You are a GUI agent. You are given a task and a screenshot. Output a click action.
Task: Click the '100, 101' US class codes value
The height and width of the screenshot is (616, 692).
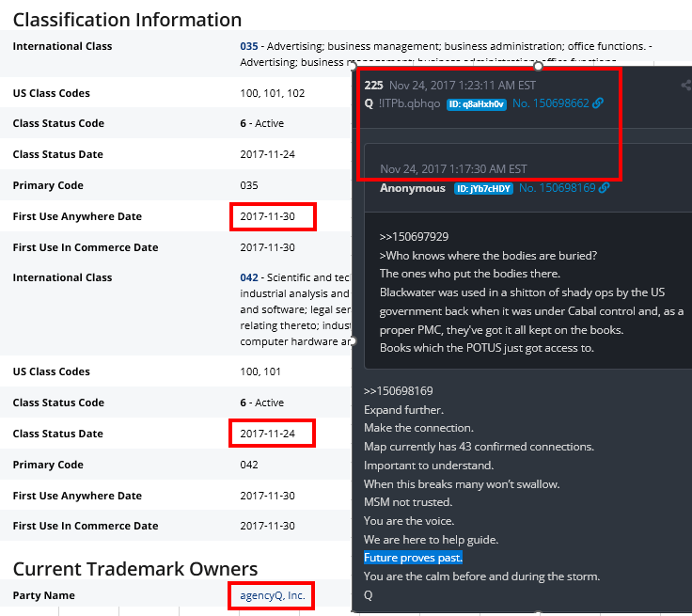click(x=260, y=371)
